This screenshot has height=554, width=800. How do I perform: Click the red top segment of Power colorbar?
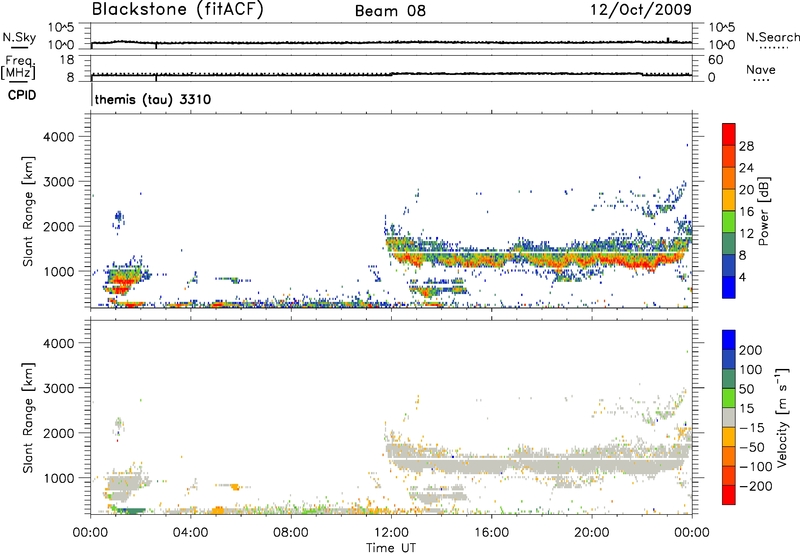729,135
